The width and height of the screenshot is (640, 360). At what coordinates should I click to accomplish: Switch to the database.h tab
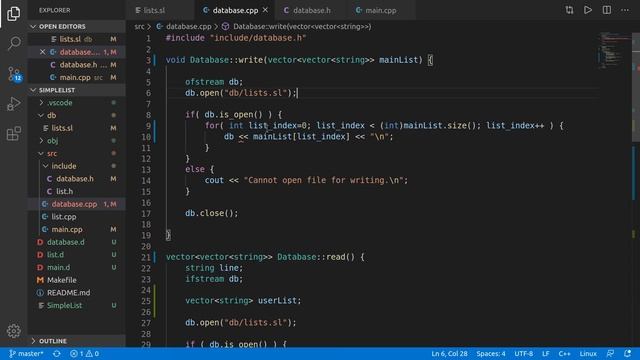[x=312, y=10]
